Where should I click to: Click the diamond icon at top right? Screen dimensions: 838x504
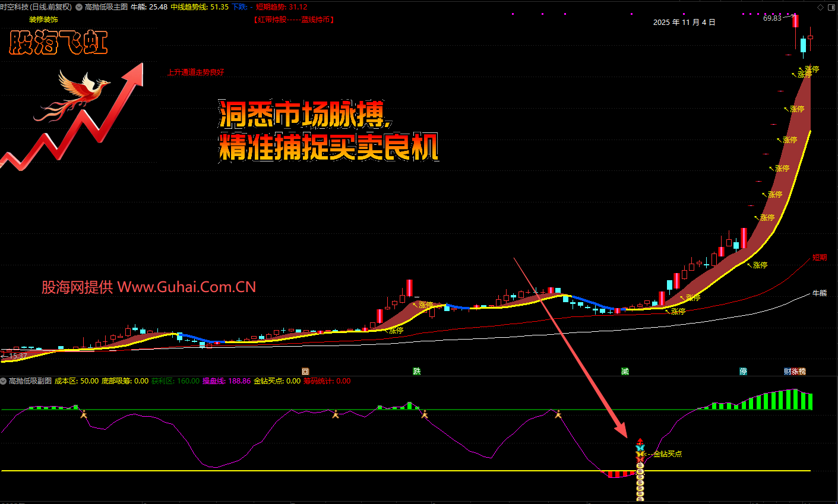[x=821, y=7]
